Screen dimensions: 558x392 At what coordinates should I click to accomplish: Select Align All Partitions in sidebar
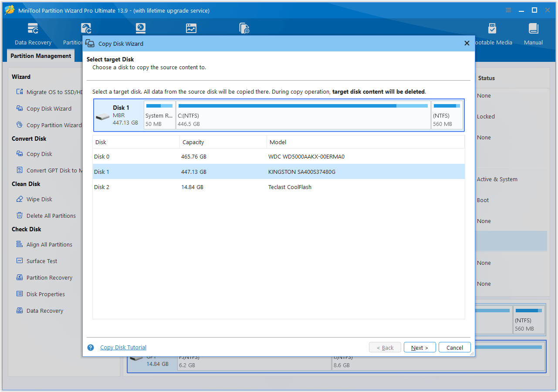[x=44, y=244]
